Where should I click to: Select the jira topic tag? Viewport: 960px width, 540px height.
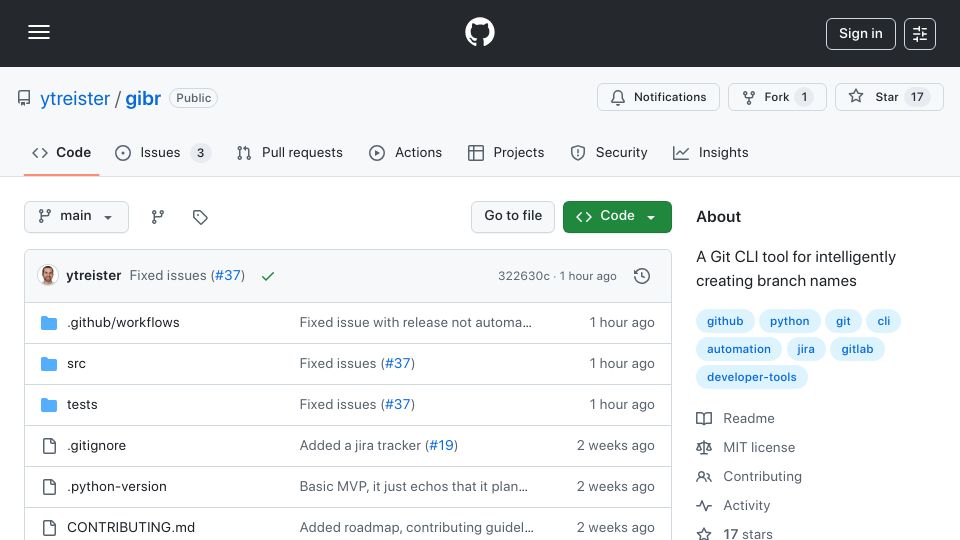[x=806, y=350]
